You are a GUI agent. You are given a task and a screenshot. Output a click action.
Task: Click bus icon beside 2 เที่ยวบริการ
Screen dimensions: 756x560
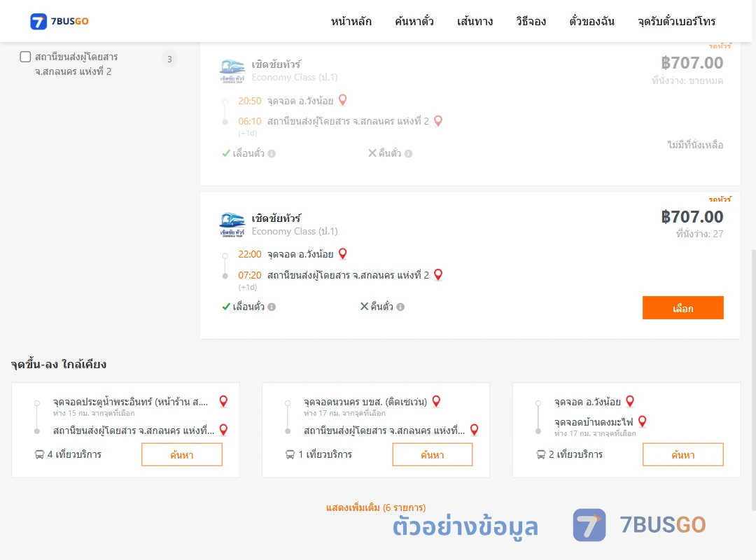(x=541, y=454)
